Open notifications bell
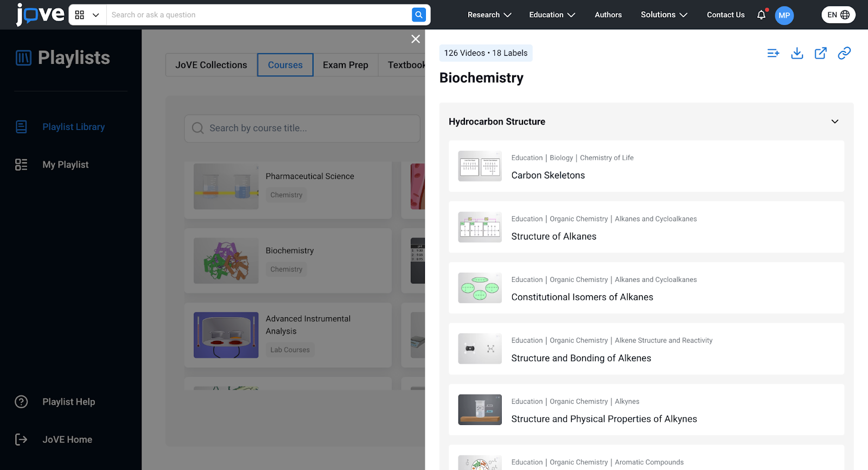Image resolution: width=868 pixels, height=470 pixels. 761,15
